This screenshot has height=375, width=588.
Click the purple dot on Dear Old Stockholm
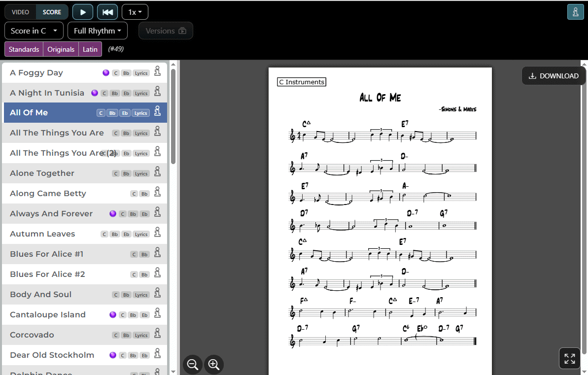(x=112, y=355)
